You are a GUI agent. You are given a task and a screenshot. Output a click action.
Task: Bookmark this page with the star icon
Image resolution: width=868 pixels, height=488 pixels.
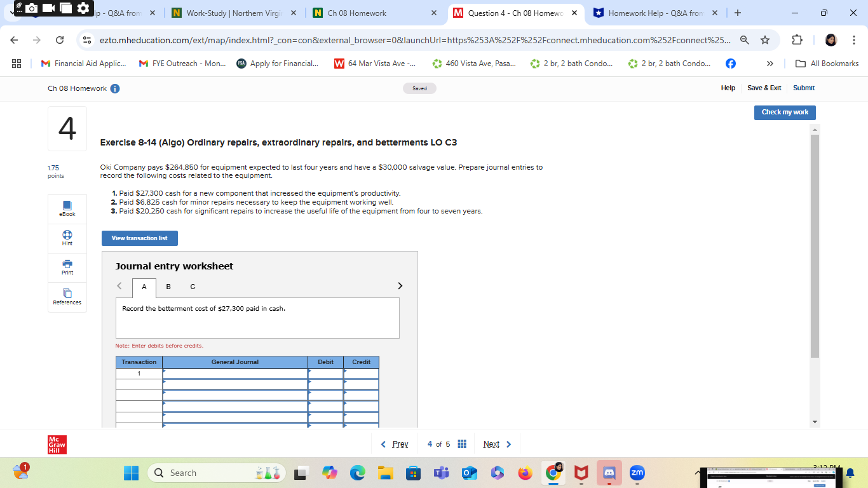coord(765,40)
